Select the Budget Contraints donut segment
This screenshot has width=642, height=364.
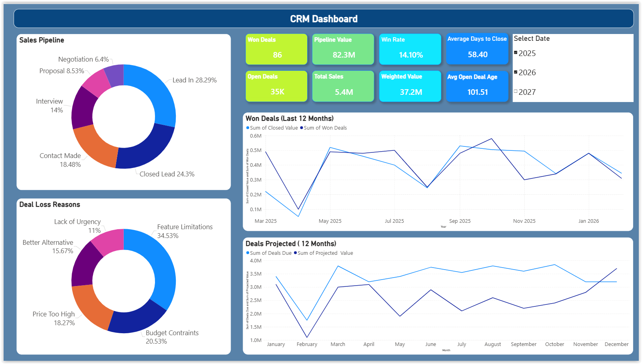pyautogui.click(x=136, y=319)
